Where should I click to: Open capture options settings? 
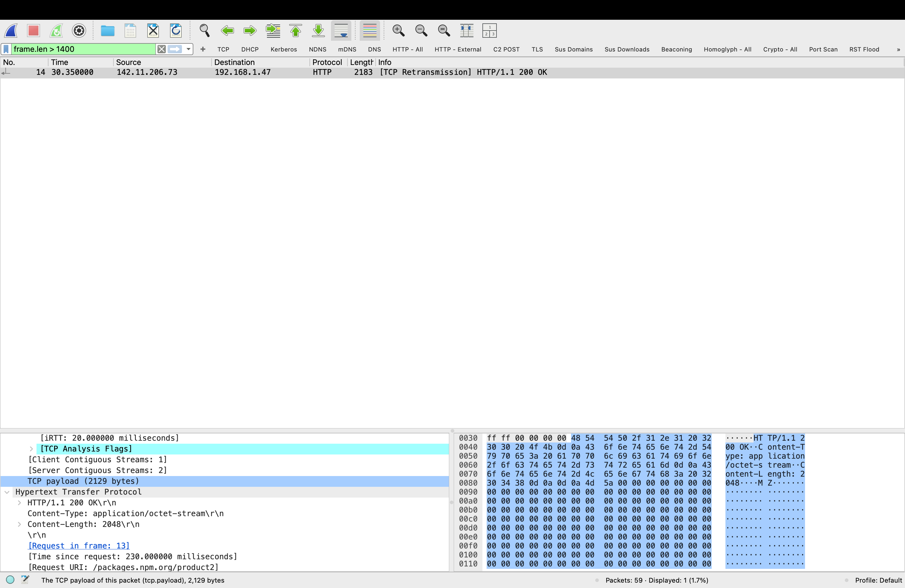tap(79, 31)
